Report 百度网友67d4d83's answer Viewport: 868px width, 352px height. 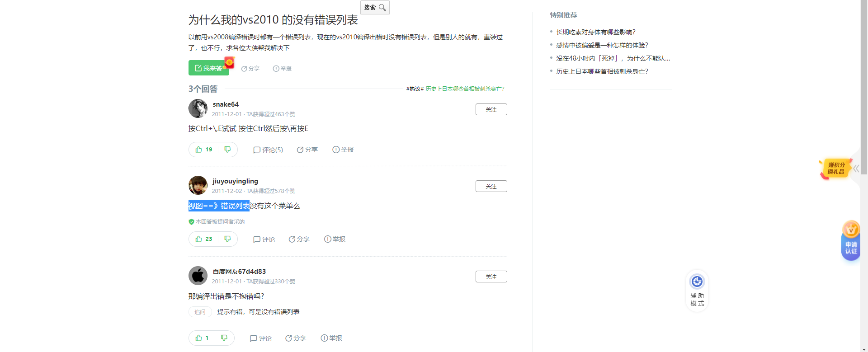coord(331,338)
